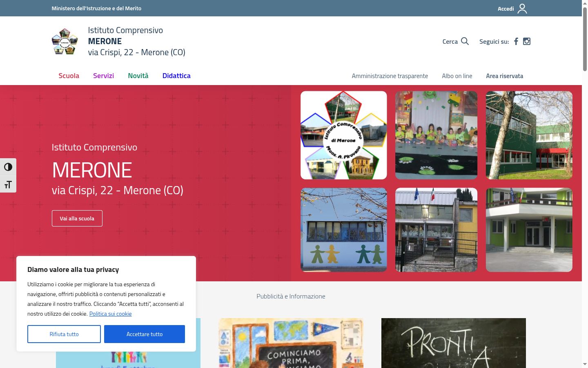Click the search magnifier icon

(465, 41)
